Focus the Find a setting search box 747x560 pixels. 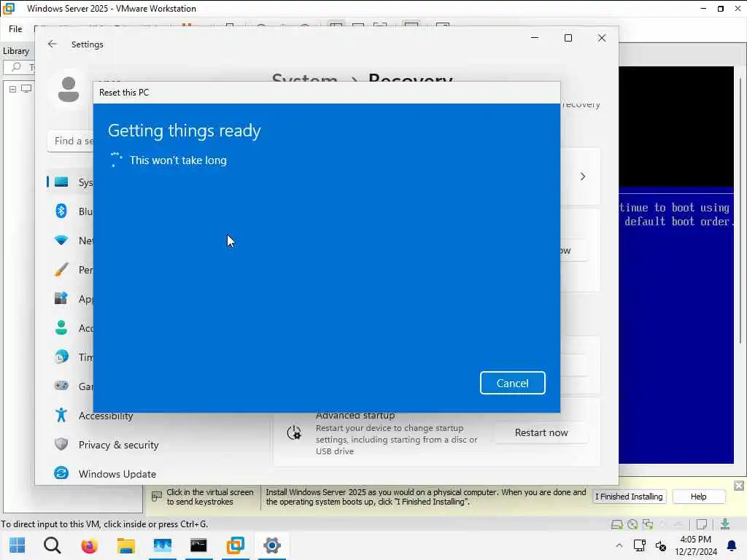coord(71,141)
